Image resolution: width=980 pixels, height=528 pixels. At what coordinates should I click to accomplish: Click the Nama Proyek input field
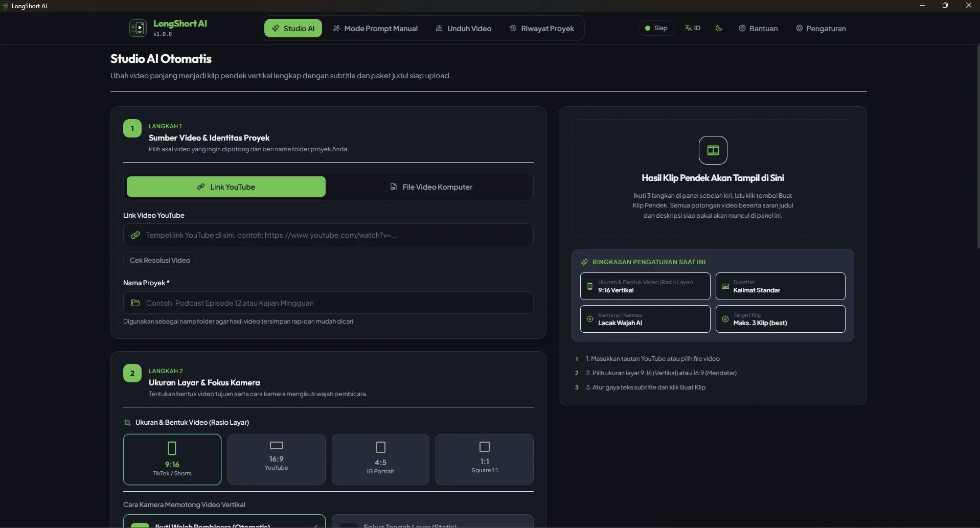[328, 303]
